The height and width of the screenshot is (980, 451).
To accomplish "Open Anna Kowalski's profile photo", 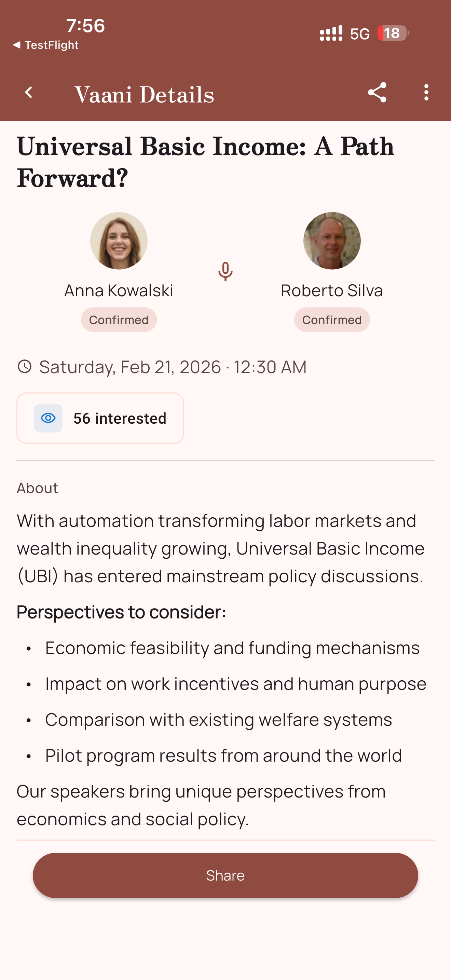I will [119, 241].
